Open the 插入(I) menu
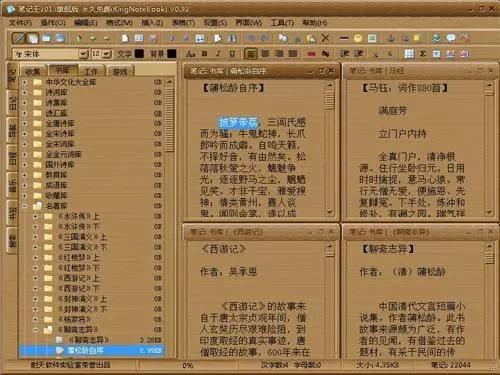This screenshot has width=500, height=375. [x=152, y=23]
